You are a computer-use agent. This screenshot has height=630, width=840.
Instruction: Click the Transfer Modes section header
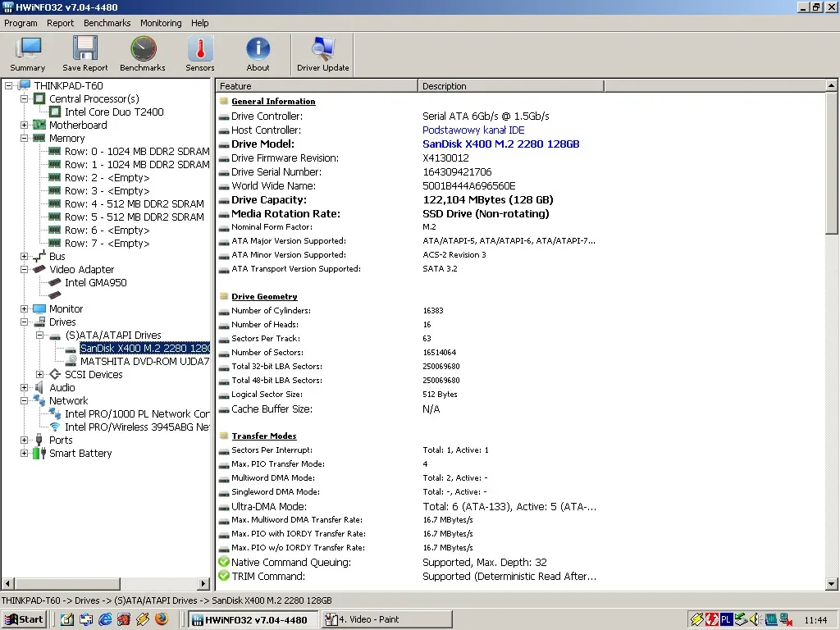pos(264,436)
